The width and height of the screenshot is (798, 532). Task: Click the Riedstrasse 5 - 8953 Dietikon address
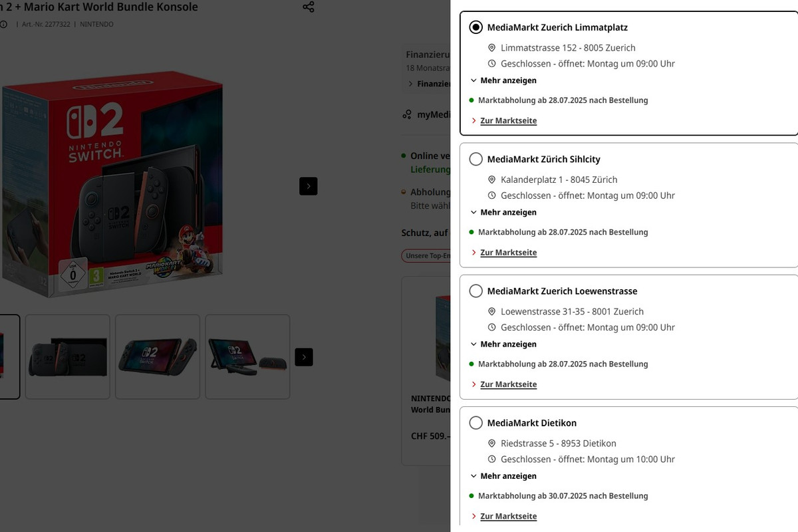[559, 444]
